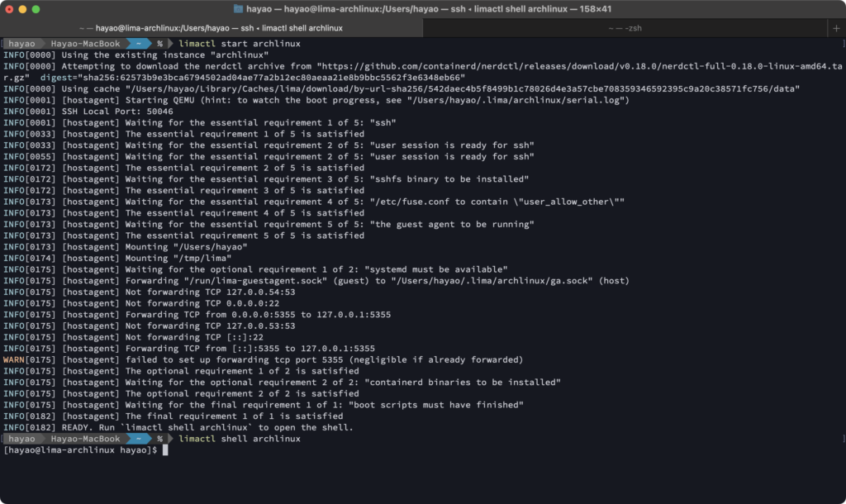
Task: Click the blue tilde segment in top prompt
Action: [136, 43]
